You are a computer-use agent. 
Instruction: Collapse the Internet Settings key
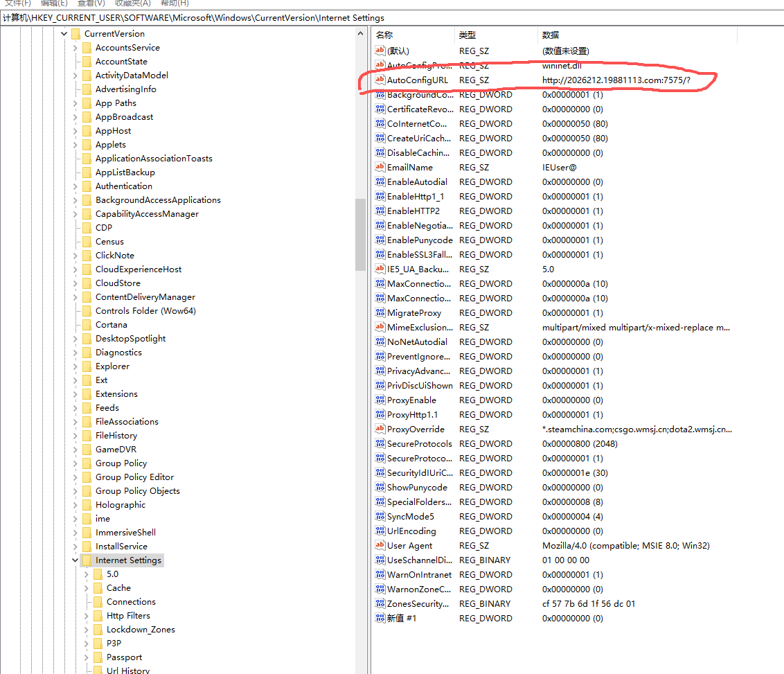point(75,560)
